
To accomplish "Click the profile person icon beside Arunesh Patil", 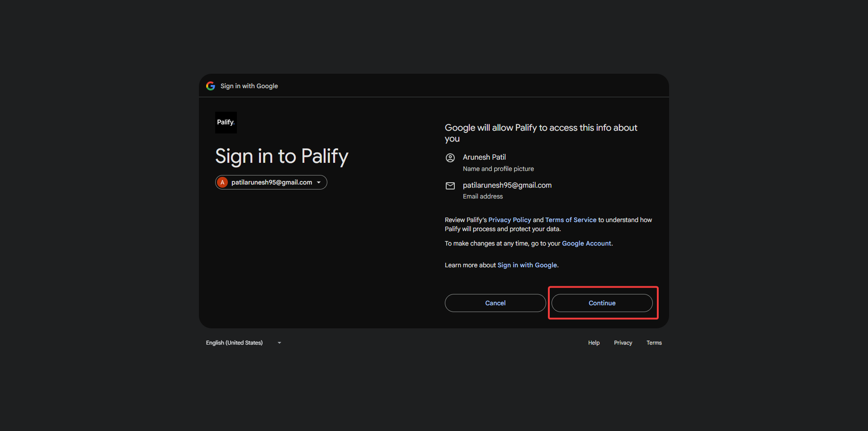I will 450,158.
